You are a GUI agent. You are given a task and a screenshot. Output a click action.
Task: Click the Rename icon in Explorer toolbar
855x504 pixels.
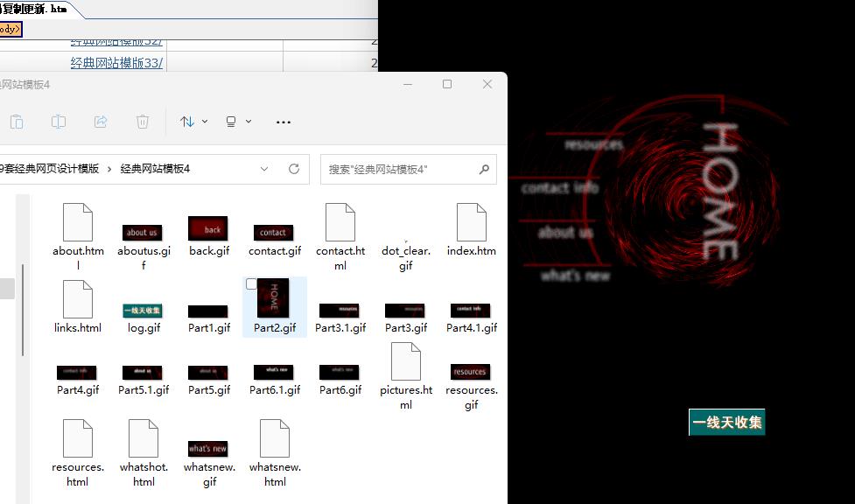[x=59, y=122]
